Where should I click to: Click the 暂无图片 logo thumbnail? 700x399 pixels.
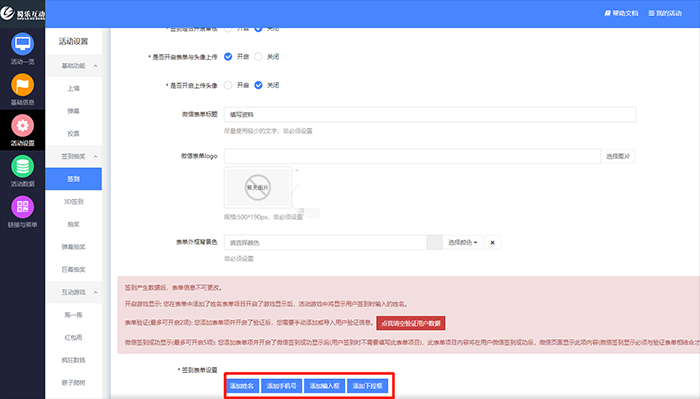coord(258,187)
